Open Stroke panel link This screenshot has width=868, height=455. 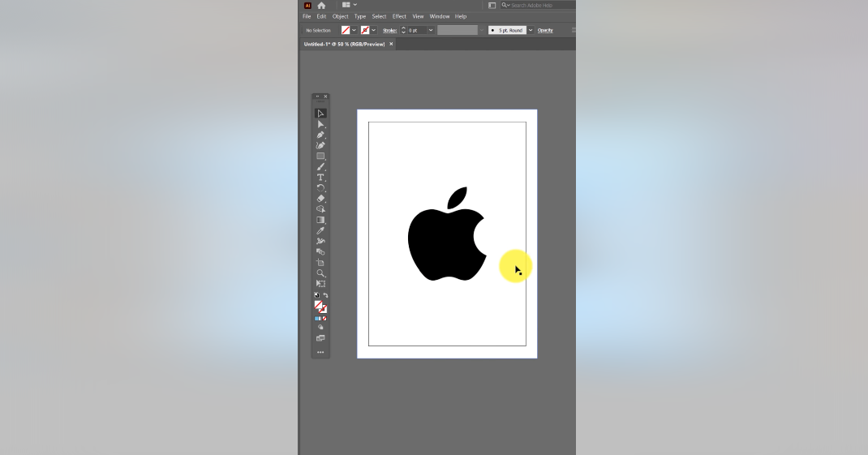[389, 31]
